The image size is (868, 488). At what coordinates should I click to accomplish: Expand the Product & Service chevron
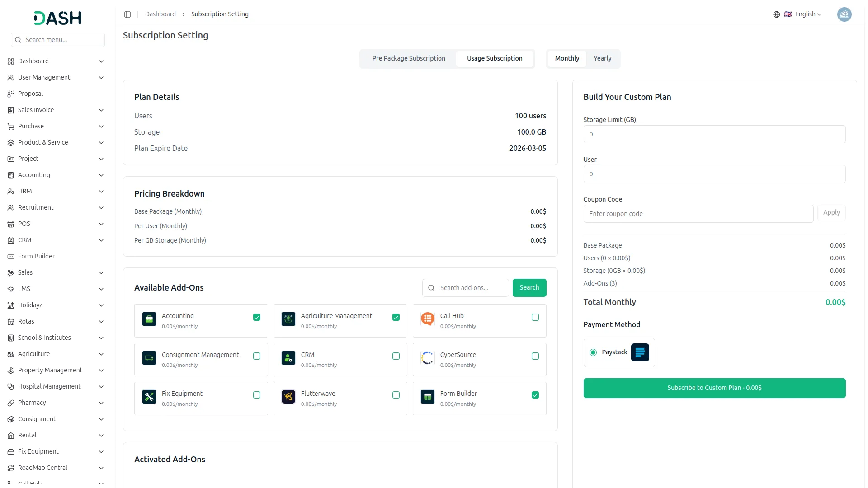(101, 143)
